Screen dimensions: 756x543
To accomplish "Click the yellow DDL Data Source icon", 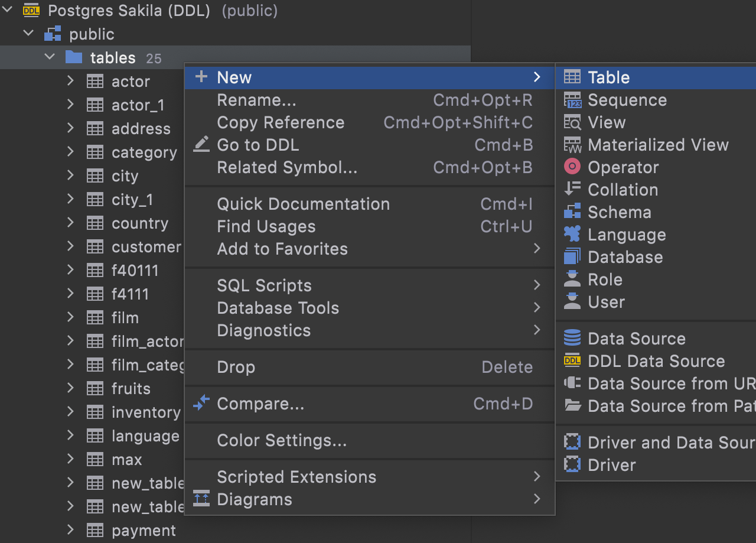I will (x=572, y=361).
